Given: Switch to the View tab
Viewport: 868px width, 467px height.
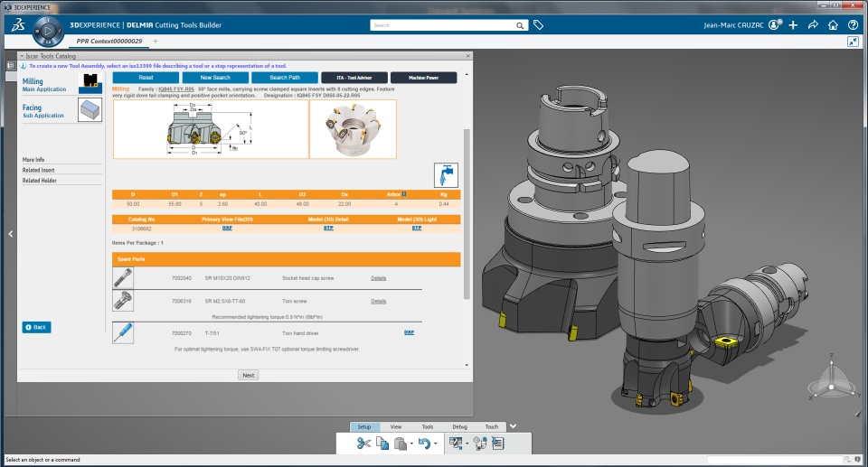Looking at the screenshot, I should 396,426.
